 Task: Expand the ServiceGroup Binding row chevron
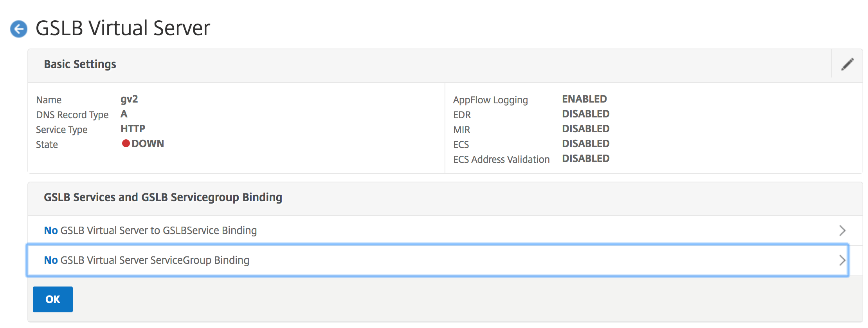842,260
